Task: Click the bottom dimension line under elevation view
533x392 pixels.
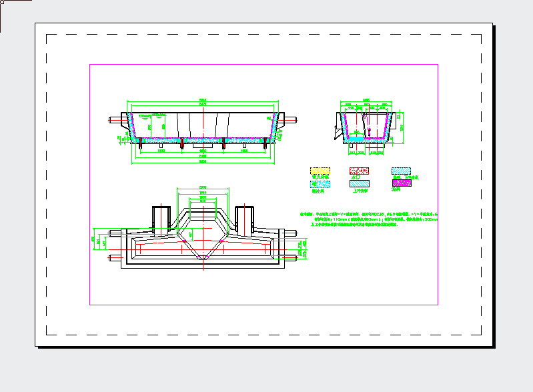Action: point(203,161)
